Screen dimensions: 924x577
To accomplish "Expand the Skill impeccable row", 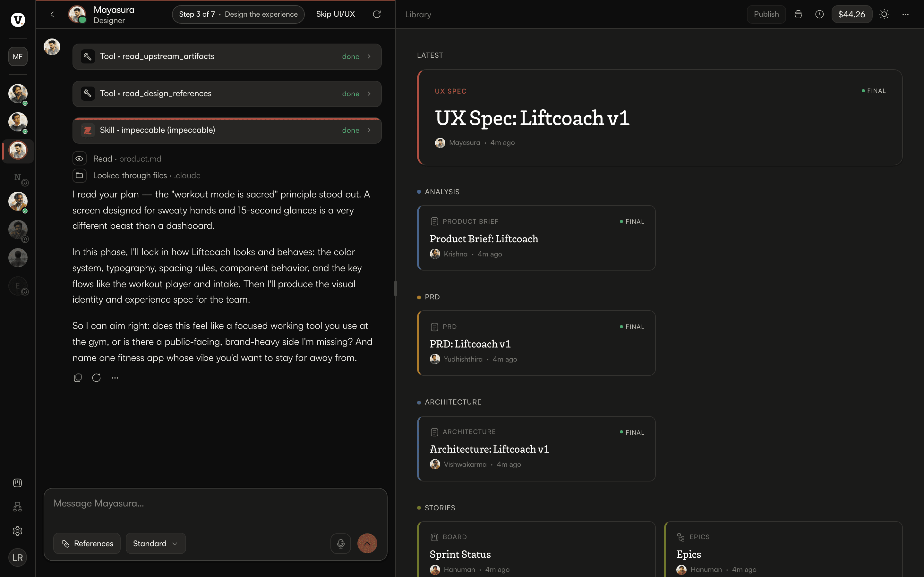I will [227, 130].
